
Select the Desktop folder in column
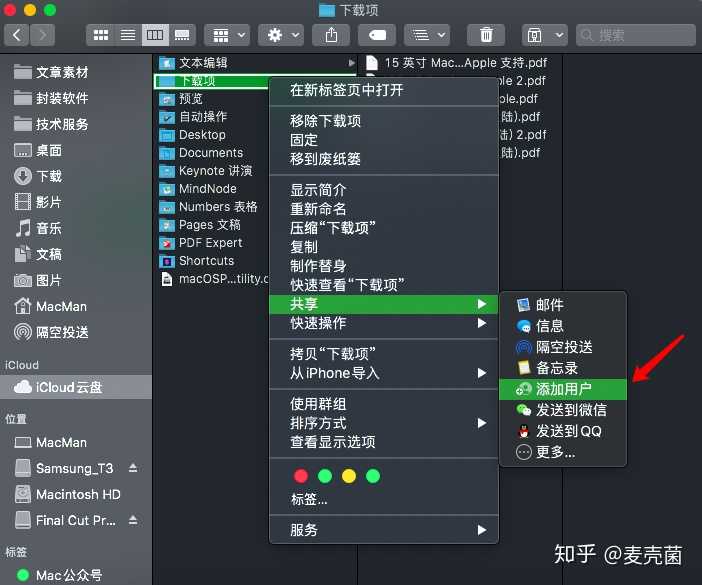(193, 135)
